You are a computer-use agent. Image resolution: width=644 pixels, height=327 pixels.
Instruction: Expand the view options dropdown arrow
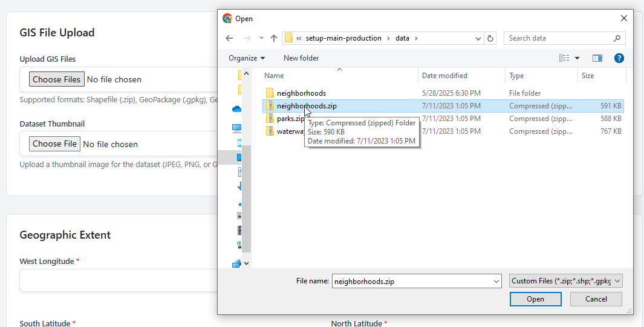coord(577,58)
